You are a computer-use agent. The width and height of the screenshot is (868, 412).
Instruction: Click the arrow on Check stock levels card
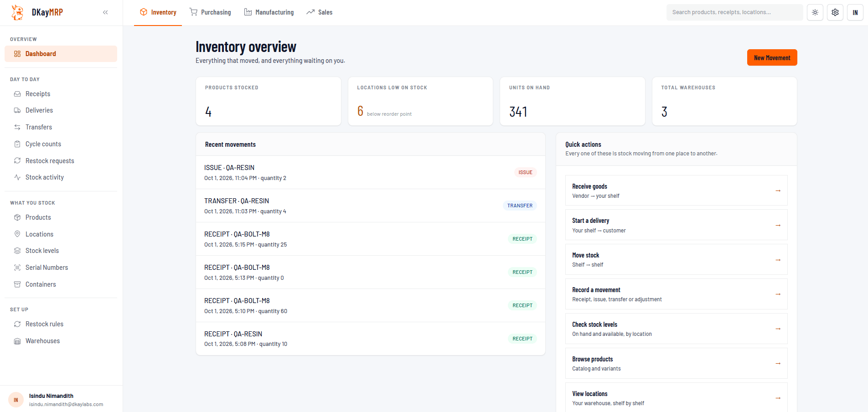pos(778,329)
